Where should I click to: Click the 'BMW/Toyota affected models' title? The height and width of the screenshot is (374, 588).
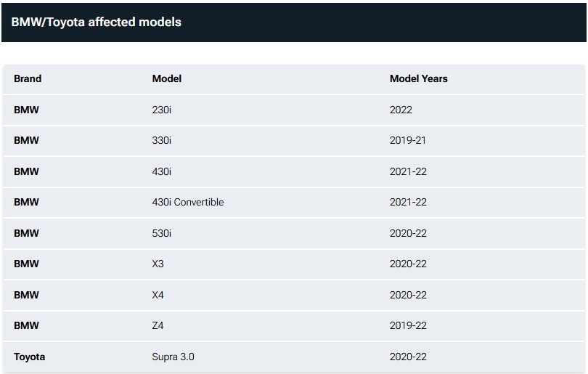point(96,22)
